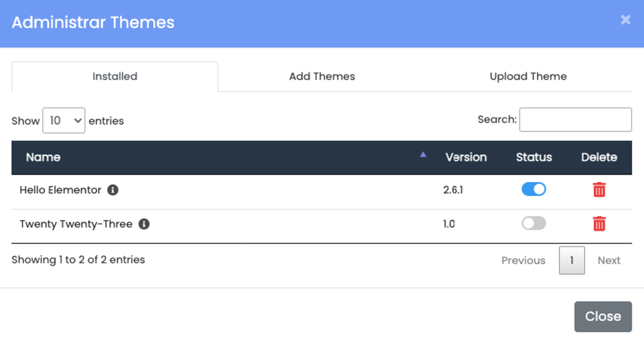The image size is (644, 344).
Task: Select page 1 in the pagination
Action: [572, 260]
